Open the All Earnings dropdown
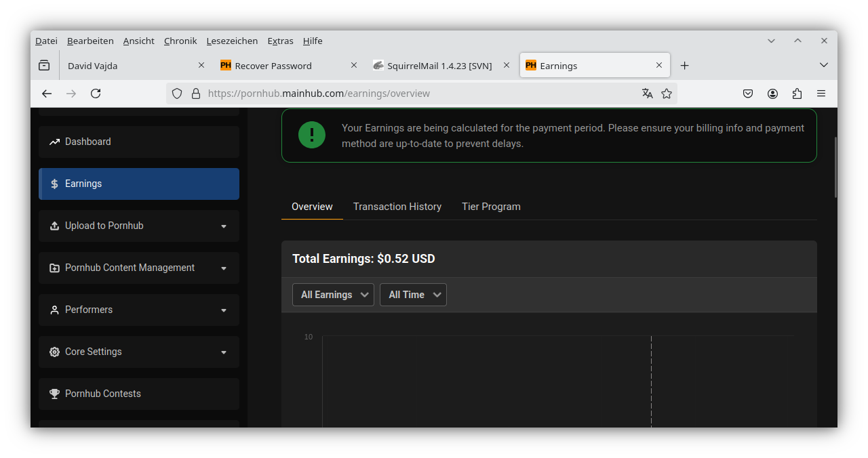 (333, 295)
